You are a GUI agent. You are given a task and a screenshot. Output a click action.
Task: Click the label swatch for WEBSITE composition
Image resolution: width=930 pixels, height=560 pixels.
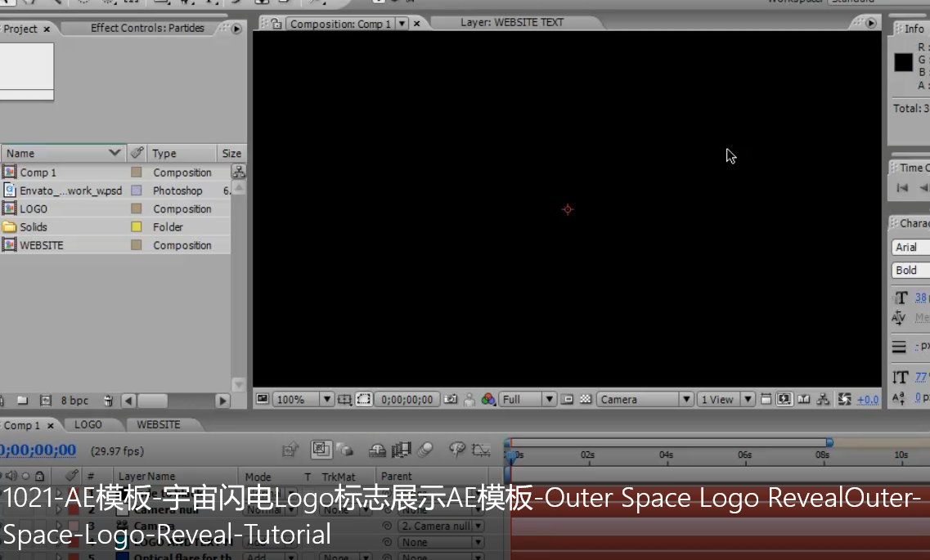136,245
